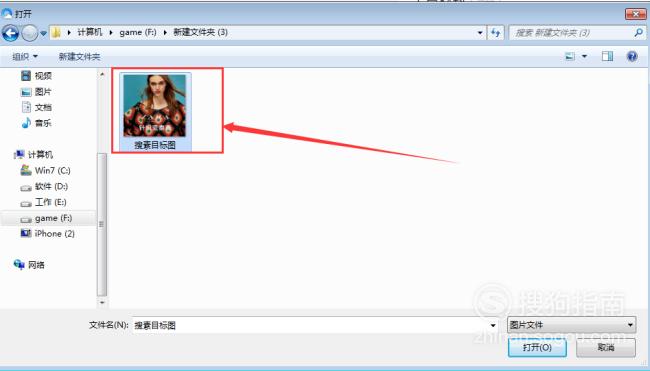Click sidebar scrollbar down arrow

(x=102, y=303)
